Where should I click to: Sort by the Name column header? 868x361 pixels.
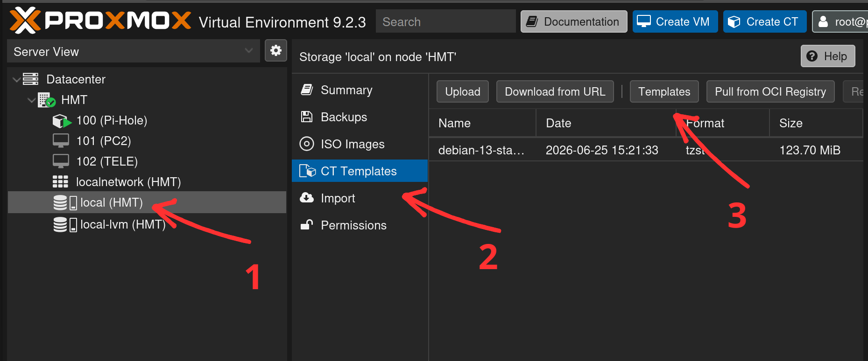click(482, 123)
